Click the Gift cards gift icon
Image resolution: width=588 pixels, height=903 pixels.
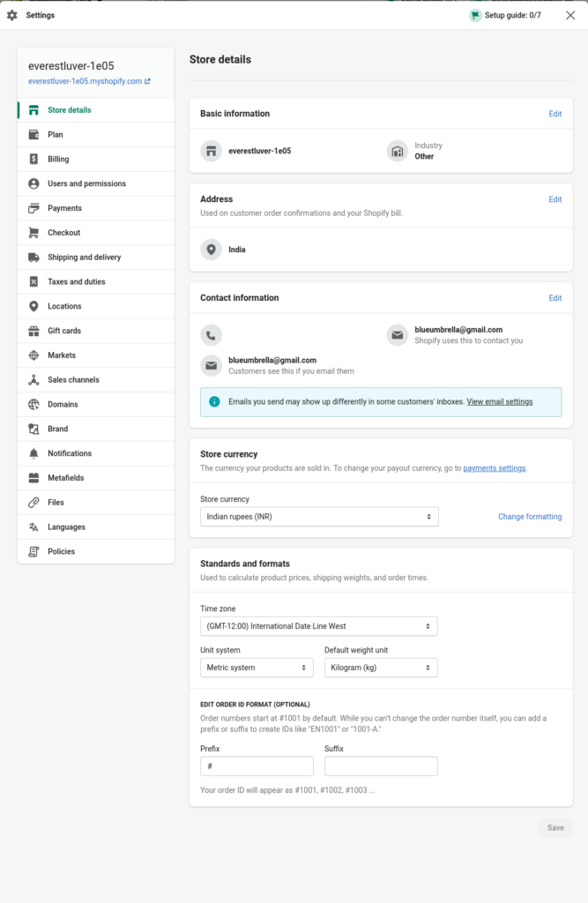34,331
